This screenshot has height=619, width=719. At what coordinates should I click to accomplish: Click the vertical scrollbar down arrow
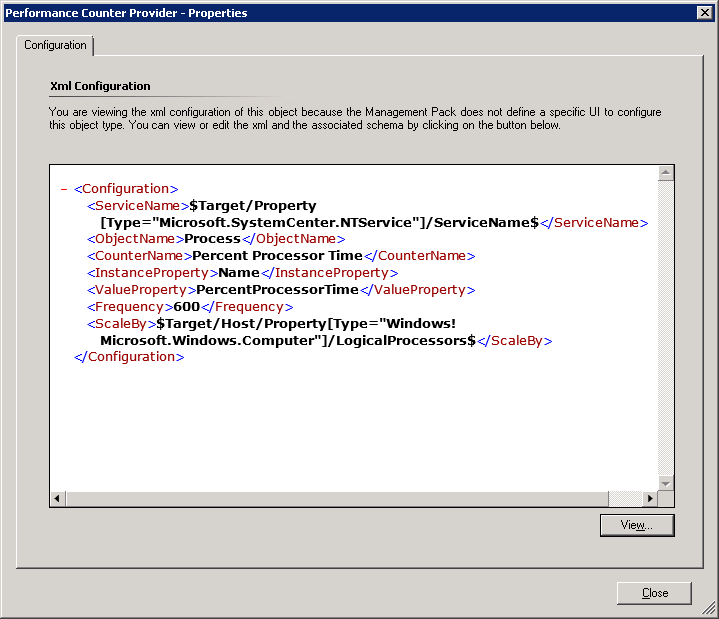coord(666,482)
